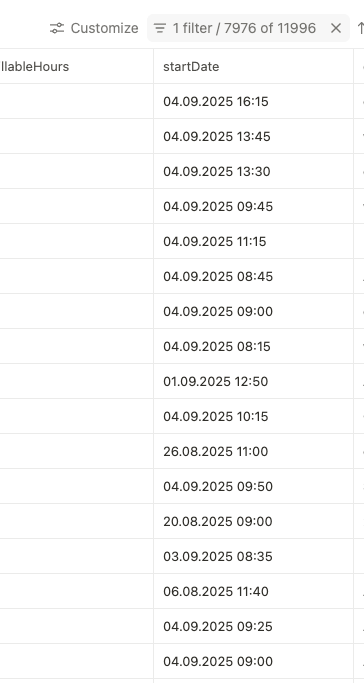Image resolution: width=364 pixels, height=683 pixels.
Task: Select cell 26.08.2025 11:00
Action: coord(253,451)
